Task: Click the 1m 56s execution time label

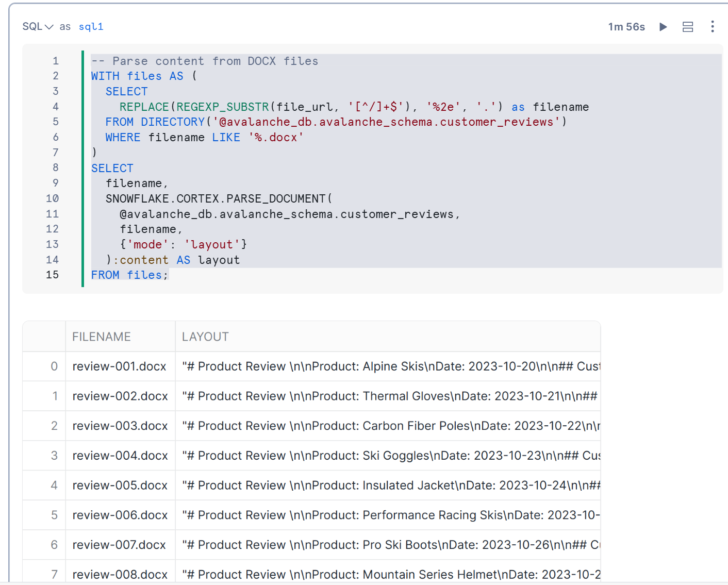Action: [x=626, y=27]
